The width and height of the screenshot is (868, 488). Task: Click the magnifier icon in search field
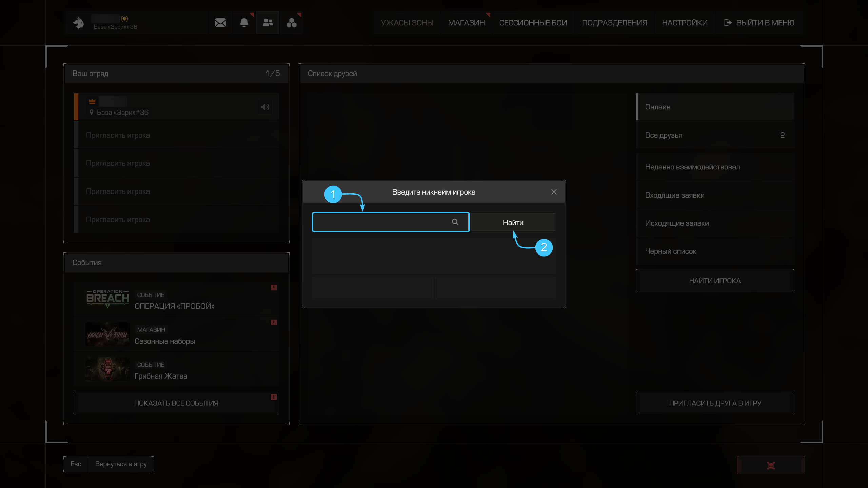click(455, 222)
